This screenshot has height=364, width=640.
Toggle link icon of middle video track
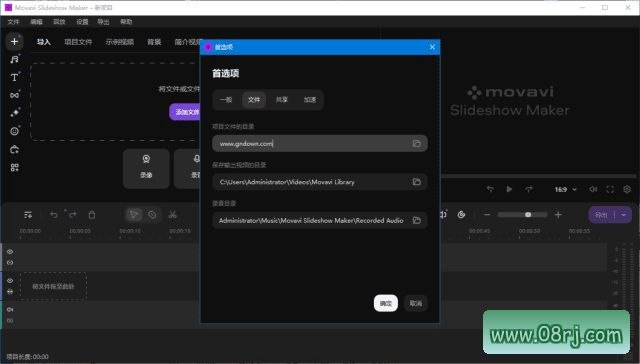10,292
